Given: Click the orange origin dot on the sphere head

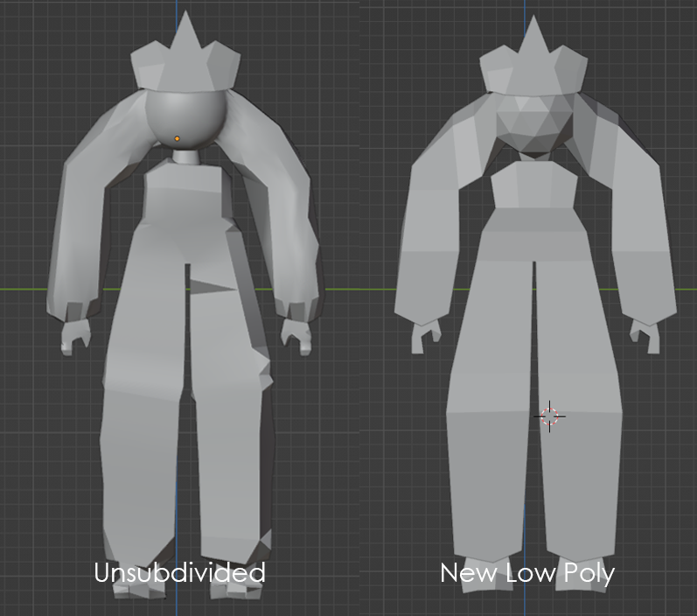Looking at the screenshot, I should click(177, 138).
